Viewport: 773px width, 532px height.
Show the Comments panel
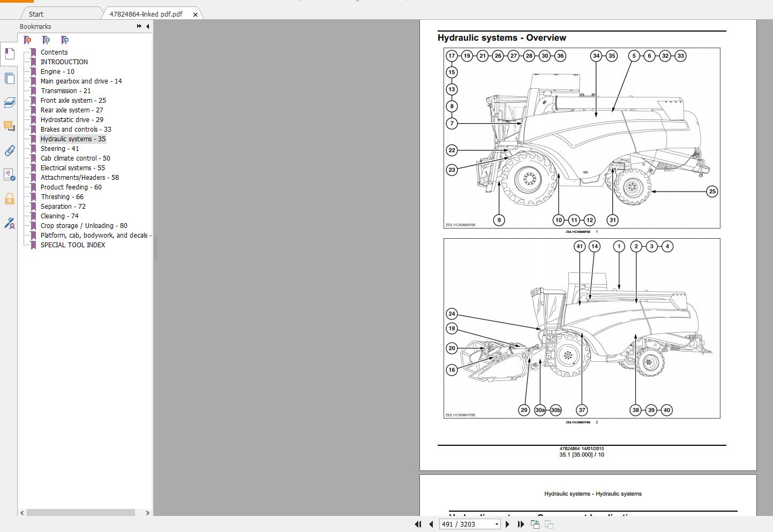pyautogui.click(x=9, y=127)
